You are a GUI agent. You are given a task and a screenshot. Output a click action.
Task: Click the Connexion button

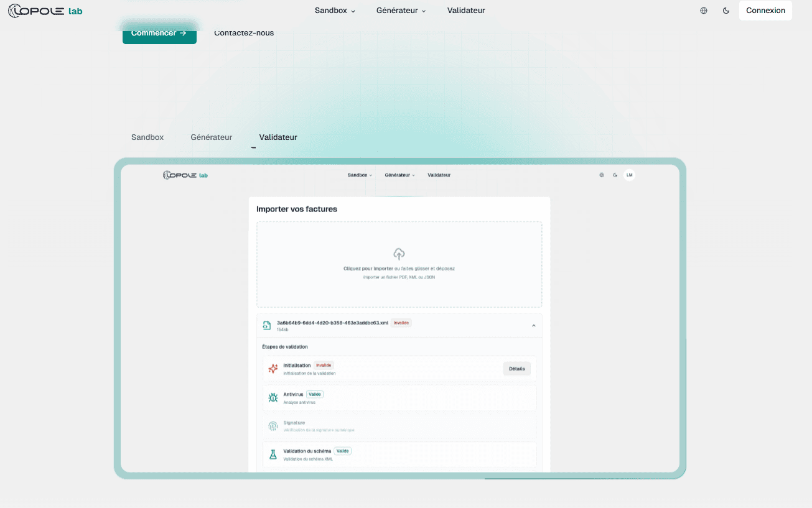click(765, 11)
